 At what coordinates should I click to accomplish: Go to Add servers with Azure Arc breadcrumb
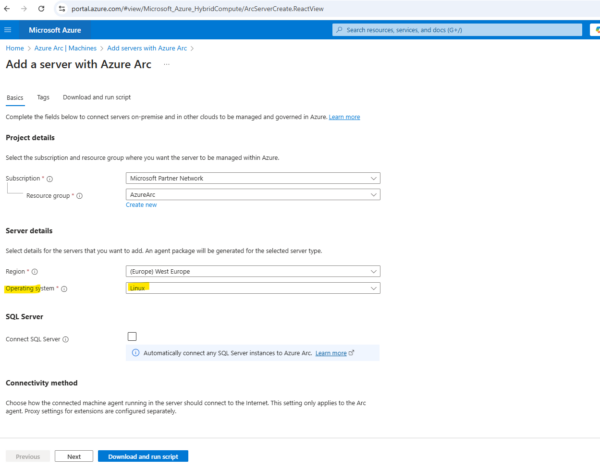click(147, 48)
